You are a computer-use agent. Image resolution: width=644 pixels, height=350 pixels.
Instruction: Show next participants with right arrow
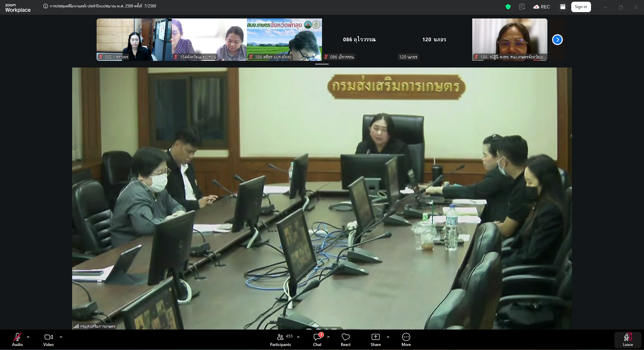[x=557, y=40]
